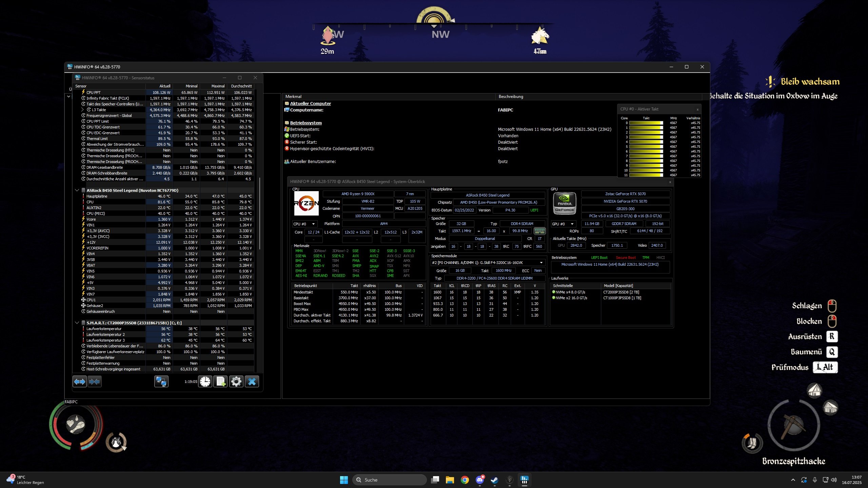Image resolution: width=868 pixels, height=488 pixels.
Task: Expand the L3 Takte sensor row
Action: tap(82, 110)
